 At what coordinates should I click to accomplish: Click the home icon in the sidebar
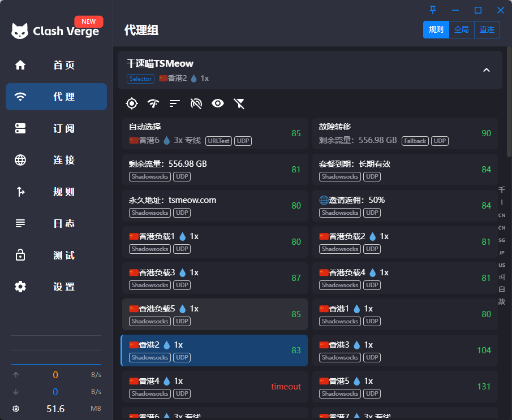[x=20, y=65]
